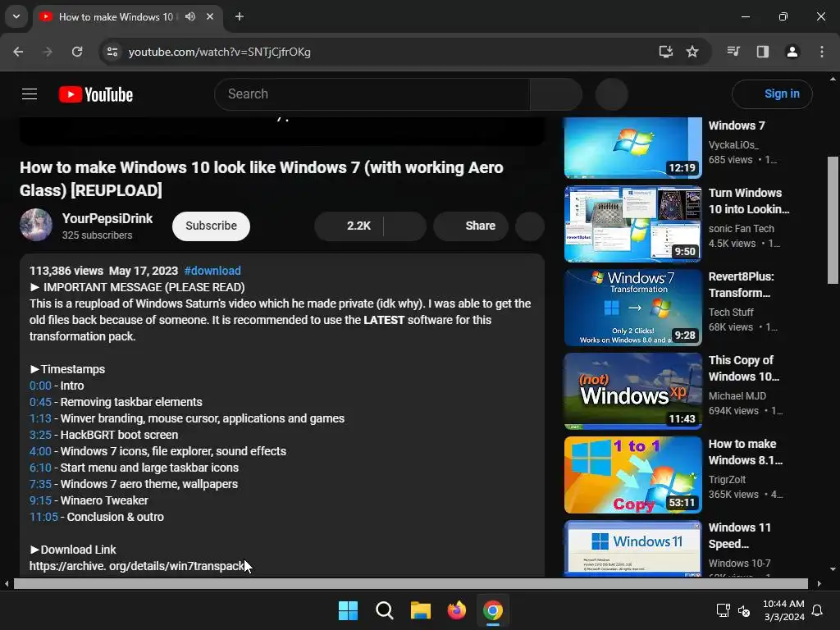The width and height of the screenshot is (840, 630).
Task: Open the muted volume tray icon
Action: 744,610
